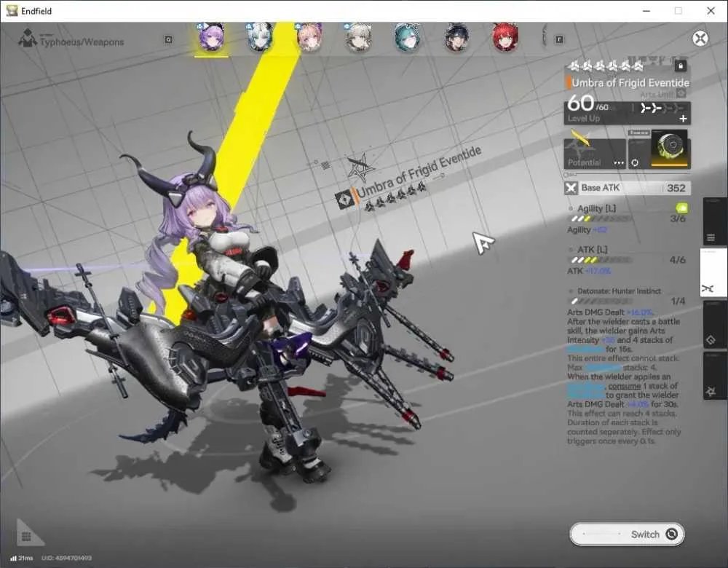Click the ATK [L] stat heading
Viewport: 728px width, 568px height.
click(x=593, y=249)
